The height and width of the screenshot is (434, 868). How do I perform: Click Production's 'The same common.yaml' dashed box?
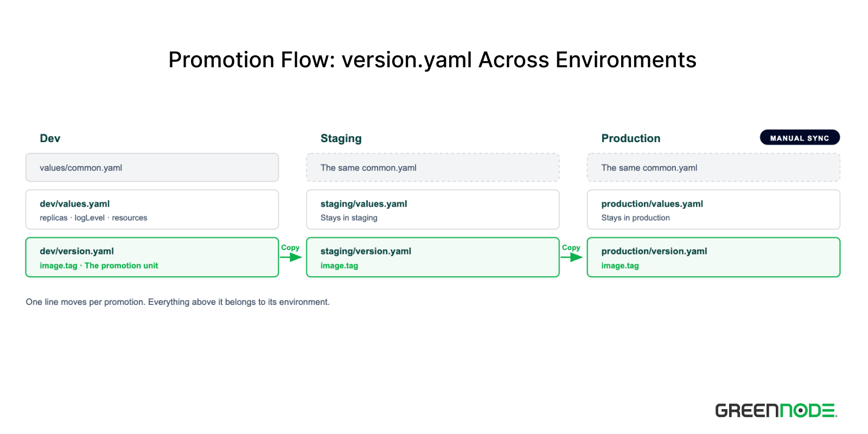tap(713, 168)
